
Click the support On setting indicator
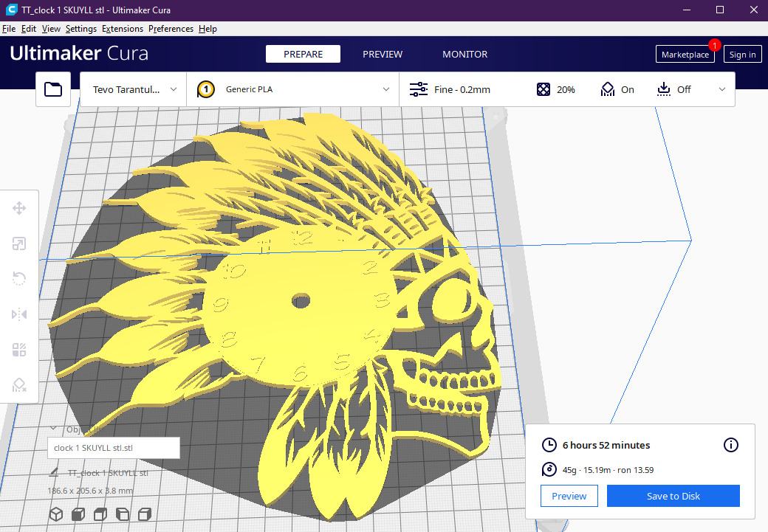[617, 89]
